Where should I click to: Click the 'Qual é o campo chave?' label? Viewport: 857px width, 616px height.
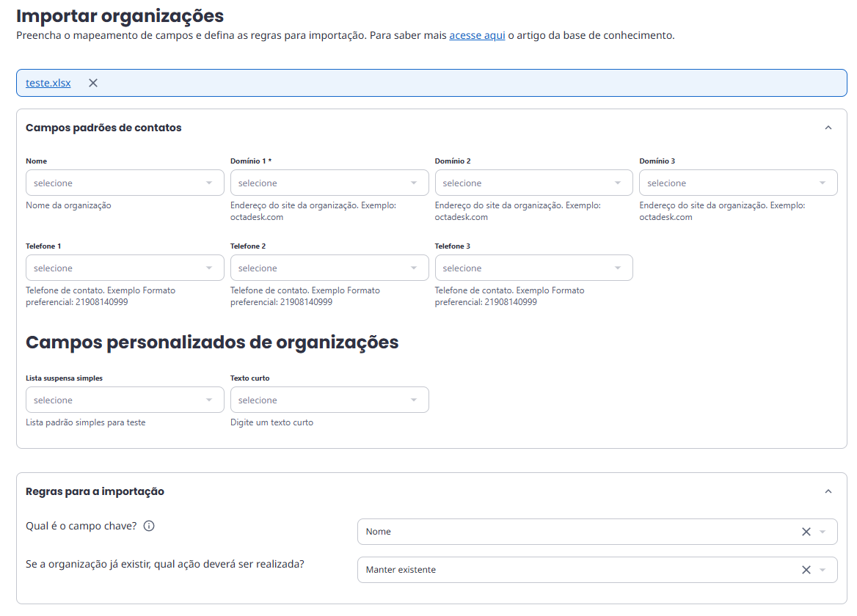81,526
